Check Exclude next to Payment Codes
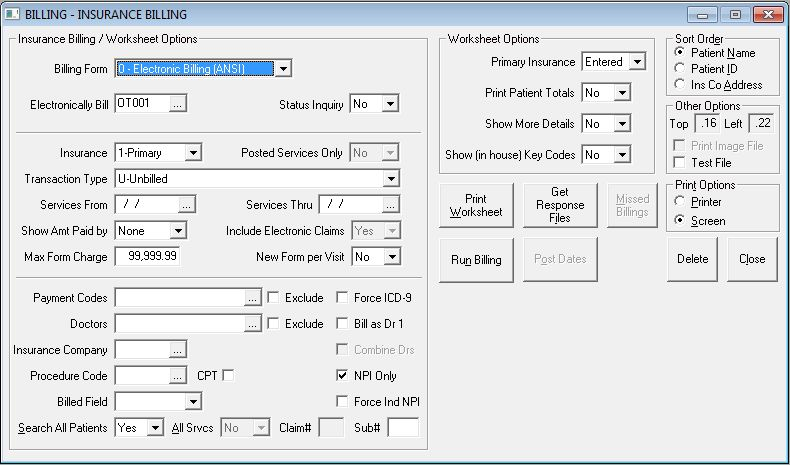Image resolution: width=790 pixels, height=465 pixels. click(273, 297)
